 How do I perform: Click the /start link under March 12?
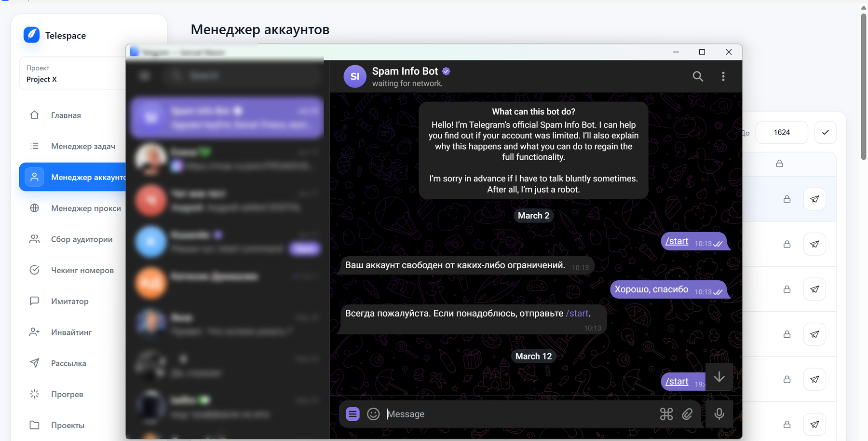click(677, 381)
